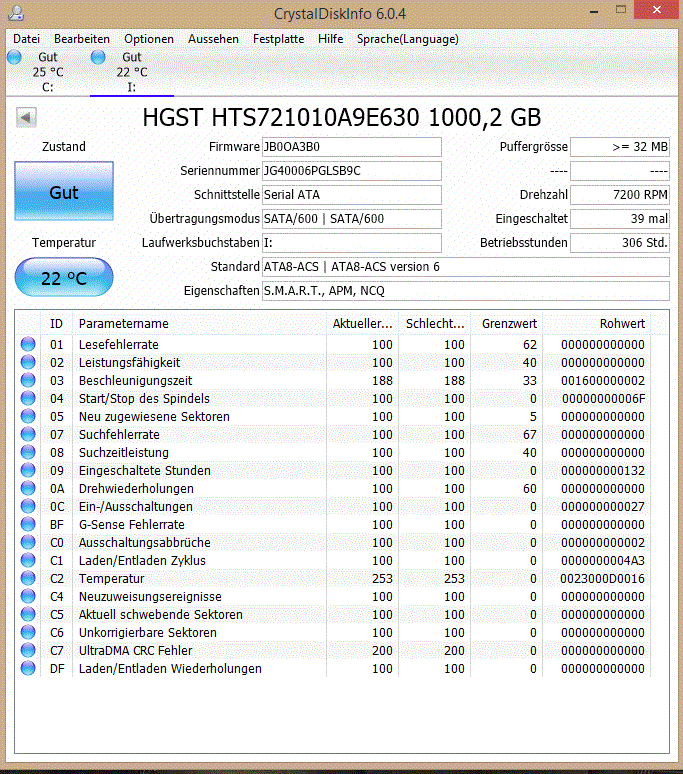Click status orb for Start/Stop des Spindels
Screen dimensions: 683x774
pyautogui.click(x=28, y=398)
